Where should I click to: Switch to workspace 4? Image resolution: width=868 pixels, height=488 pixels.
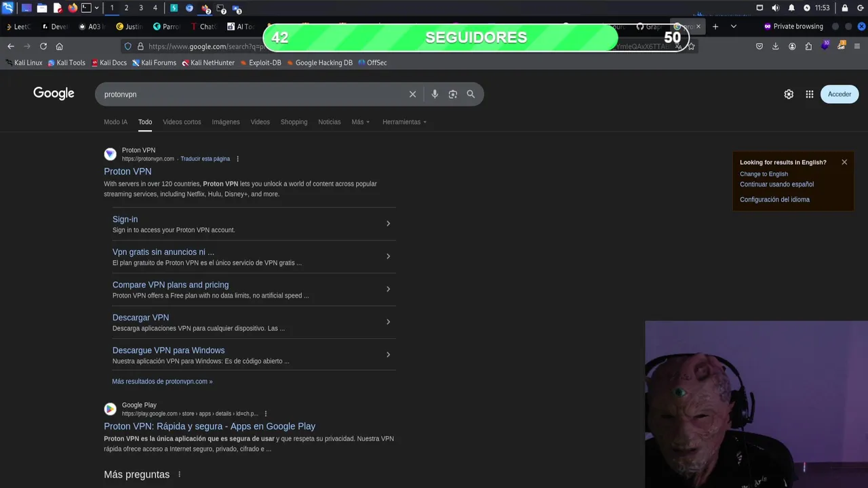[155, 8]
